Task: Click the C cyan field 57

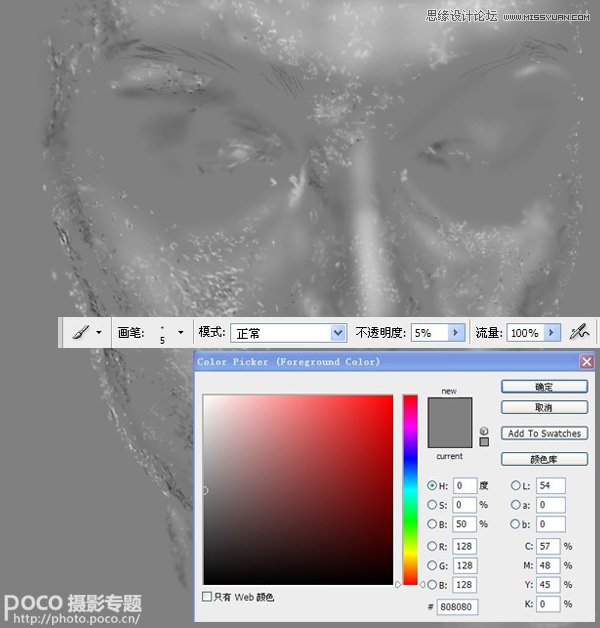Action: (548, 546)
